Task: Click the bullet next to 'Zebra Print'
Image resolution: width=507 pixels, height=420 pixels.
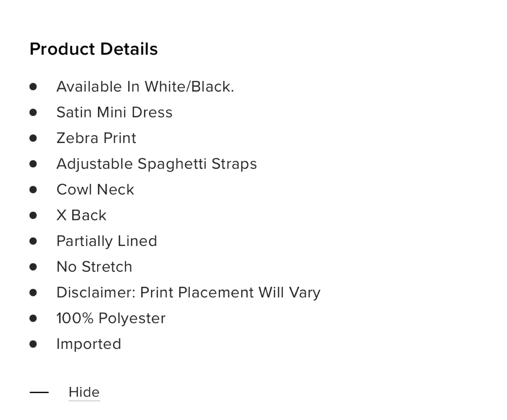Action: 33,138
